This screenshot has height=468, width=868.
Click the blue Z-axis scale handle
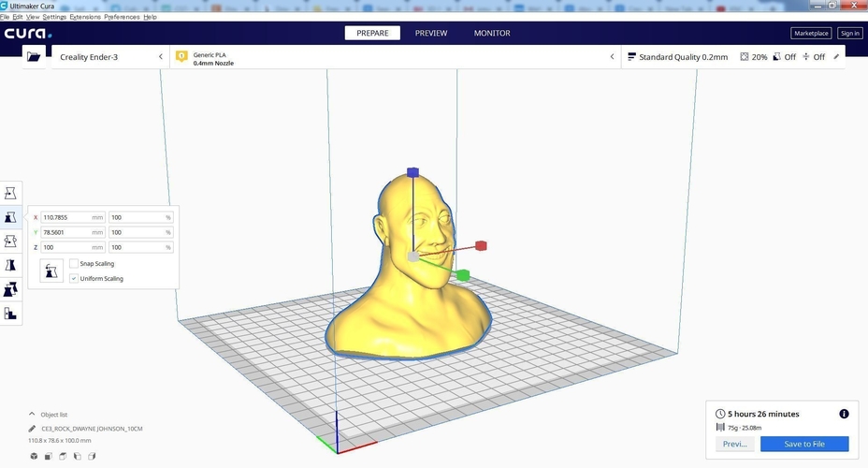412,172
